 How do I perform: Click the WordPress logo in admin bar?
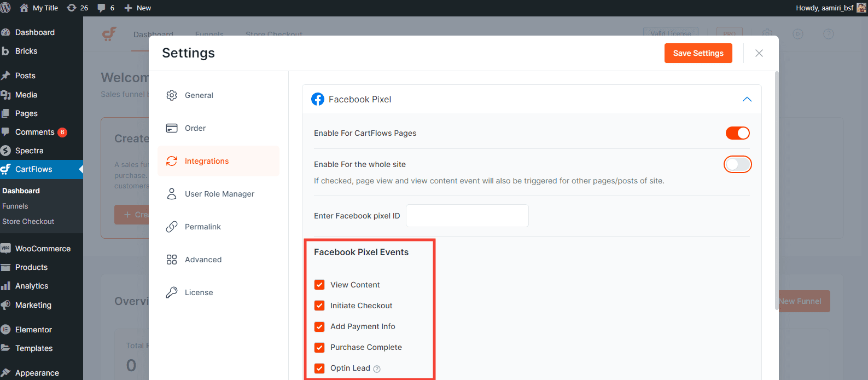point(5,8)
